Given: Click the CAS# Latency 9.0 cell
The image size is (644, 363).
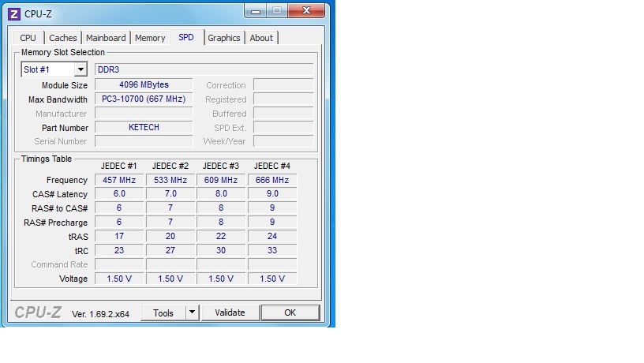Looking at the screenshot, I should pos(272,194).
